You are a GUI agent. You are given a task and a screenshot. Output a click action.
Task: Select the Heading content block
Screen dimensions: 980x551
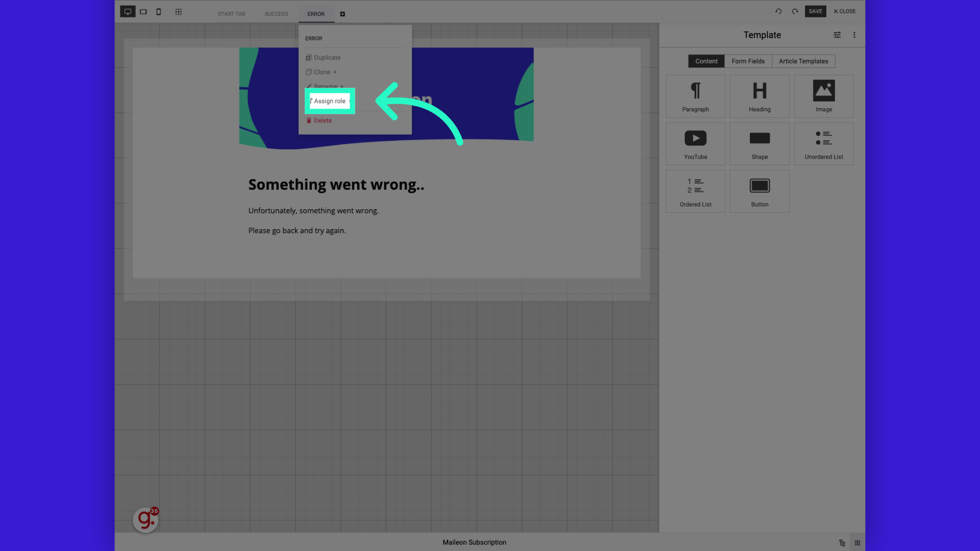[759, 95]
